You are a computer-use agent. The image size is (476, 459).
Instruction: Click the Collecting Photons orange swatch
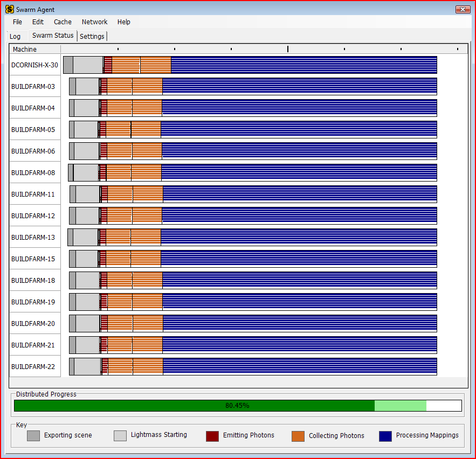(x=298, y=436)
